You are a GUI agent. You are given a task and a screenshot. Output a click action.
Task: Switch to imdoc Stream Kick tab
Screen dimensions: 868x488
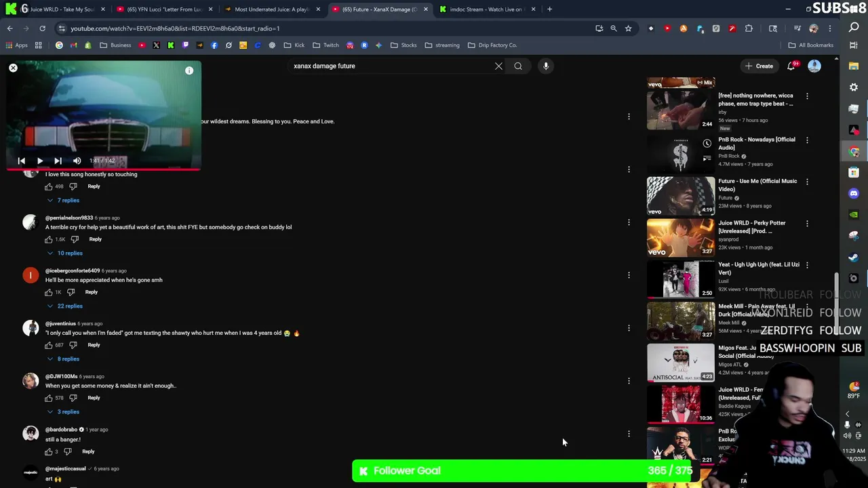pos(487,9)
